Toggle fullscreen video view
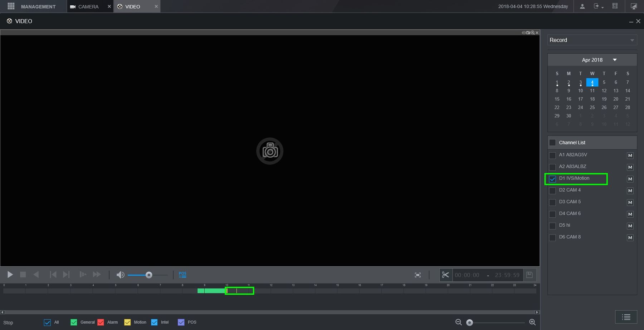The width and height of the screenshot is (644, 330). [418, 275]
